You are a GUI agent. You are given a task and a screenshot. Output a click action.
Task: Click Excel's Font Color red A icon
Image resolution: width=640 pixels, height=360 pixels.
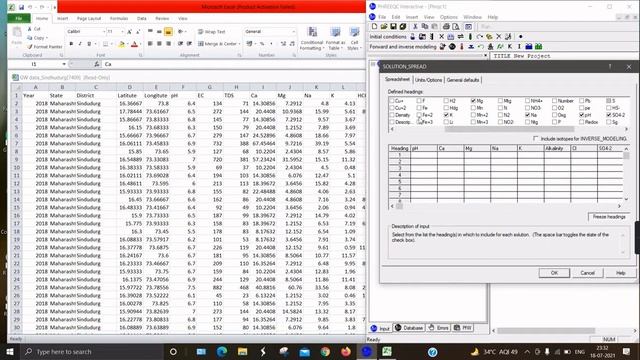click(134, 44)
